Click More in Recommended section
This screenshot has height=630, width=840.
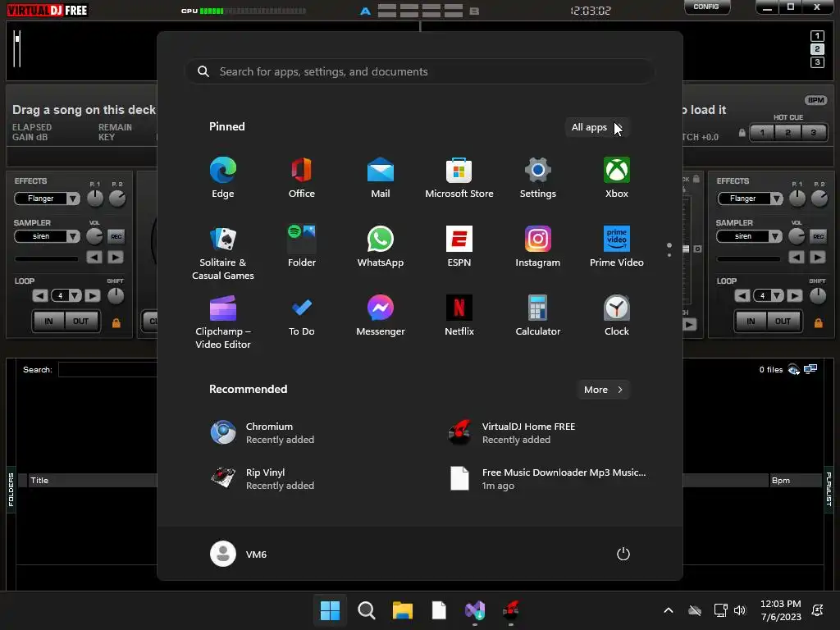point(603,390)
